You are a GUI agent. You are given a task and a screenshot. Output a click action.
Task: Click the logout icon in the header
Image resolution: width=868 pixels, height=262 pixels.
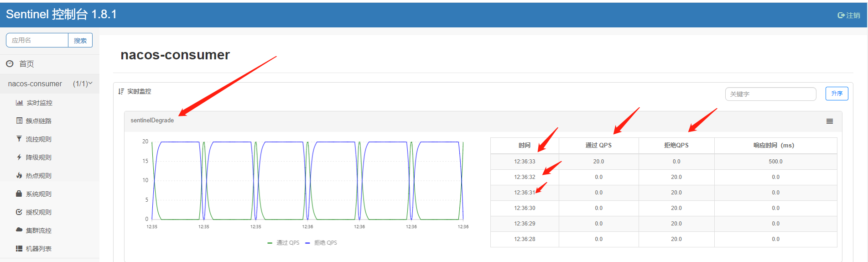pos(841,15)
